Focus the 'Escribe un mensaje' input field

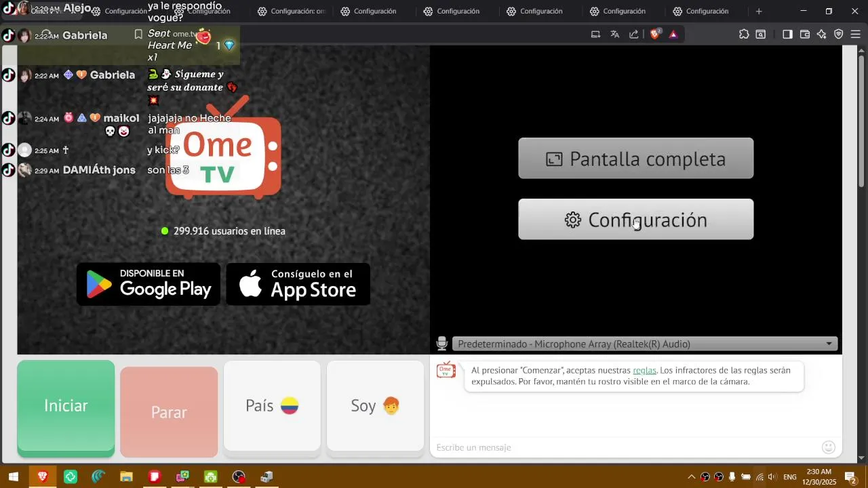coord(624,447)
